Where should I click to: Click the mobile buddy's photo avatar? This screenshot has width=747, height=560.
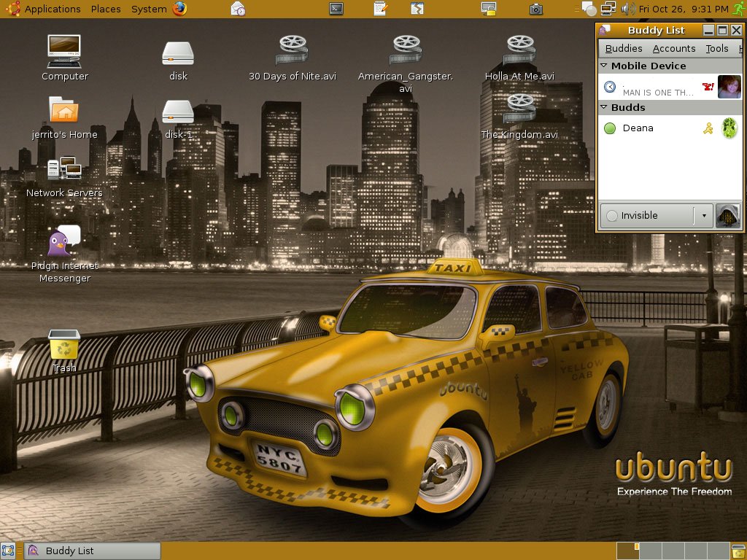729,87
